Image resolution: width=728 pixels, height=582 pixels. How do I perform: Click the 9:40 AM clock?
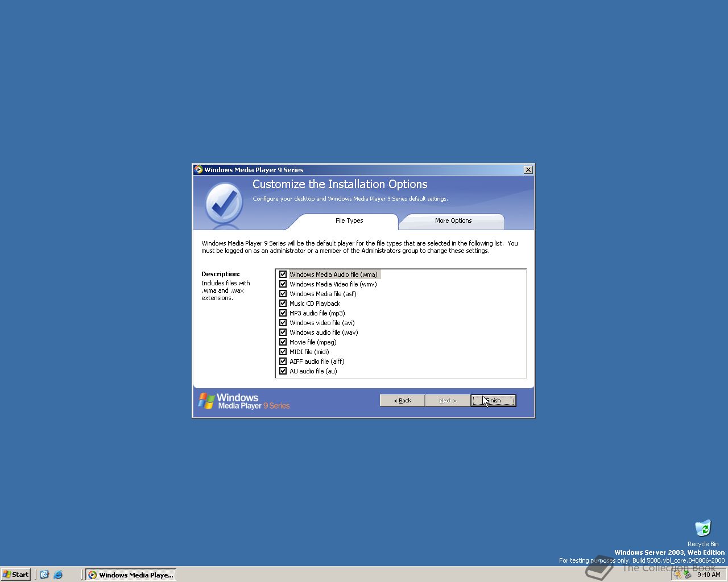[709, 575]
